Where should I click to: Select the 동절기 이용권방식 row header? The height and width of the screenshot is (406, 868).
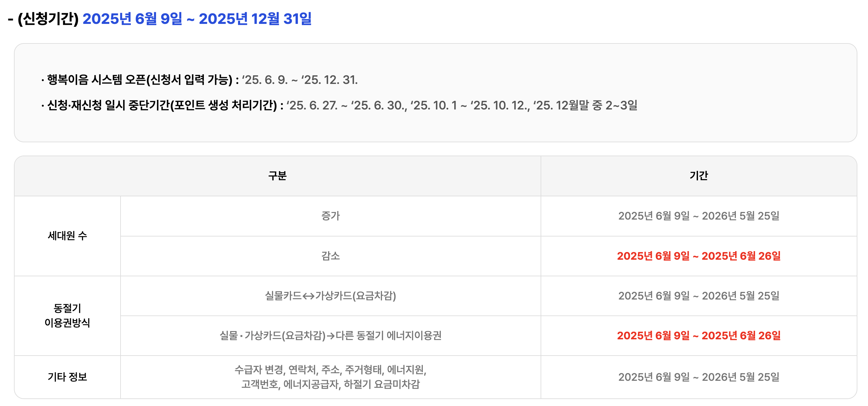click(67, 316)
